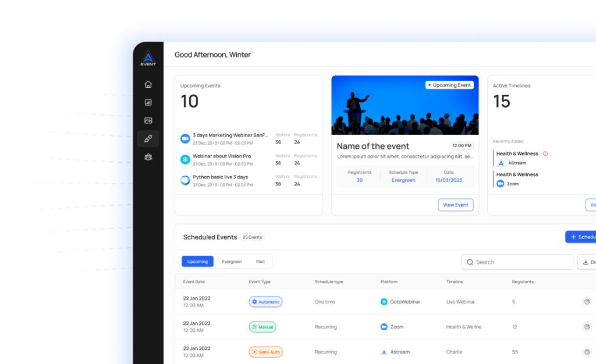This screenshot has width=596, height=364.
Task: Click into the Search field
Action: [x=517, y=262]
